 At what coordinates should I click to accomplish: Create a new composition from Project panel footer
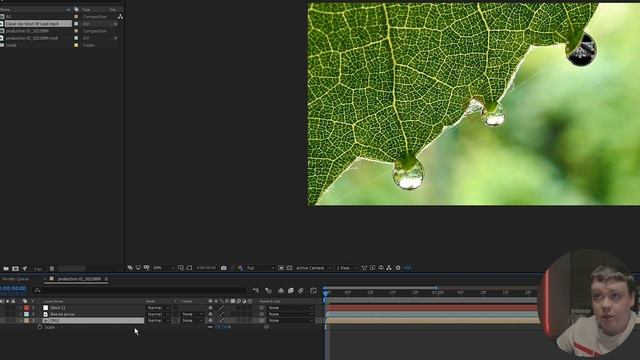tap(16, 269)
